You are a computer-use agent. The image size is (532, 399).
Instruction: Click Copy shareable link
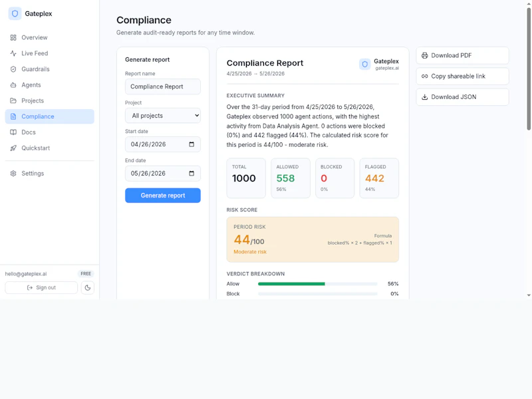462,76
